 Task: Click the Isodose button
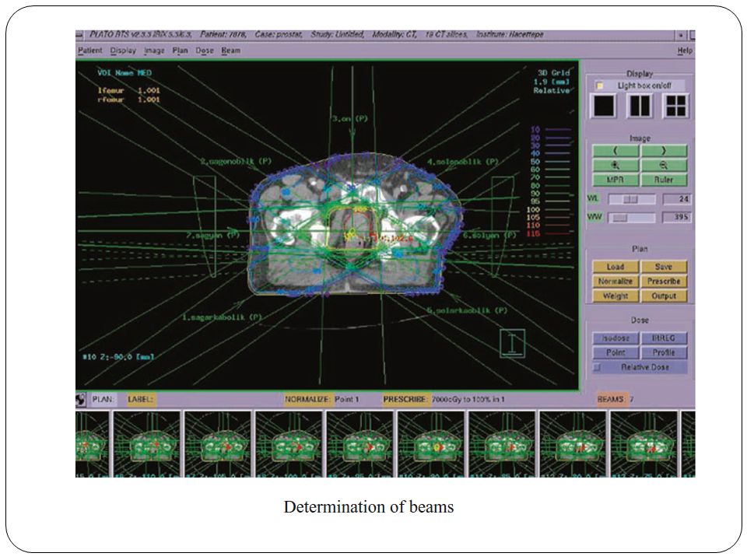pyautogui.click(x=615, y=338)
